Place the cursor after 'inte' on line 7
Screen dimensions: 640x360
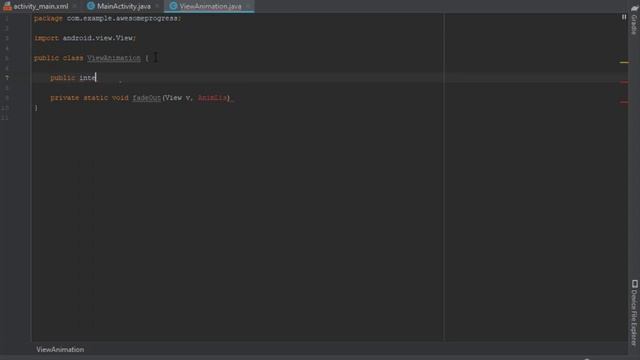click(96, 78)
